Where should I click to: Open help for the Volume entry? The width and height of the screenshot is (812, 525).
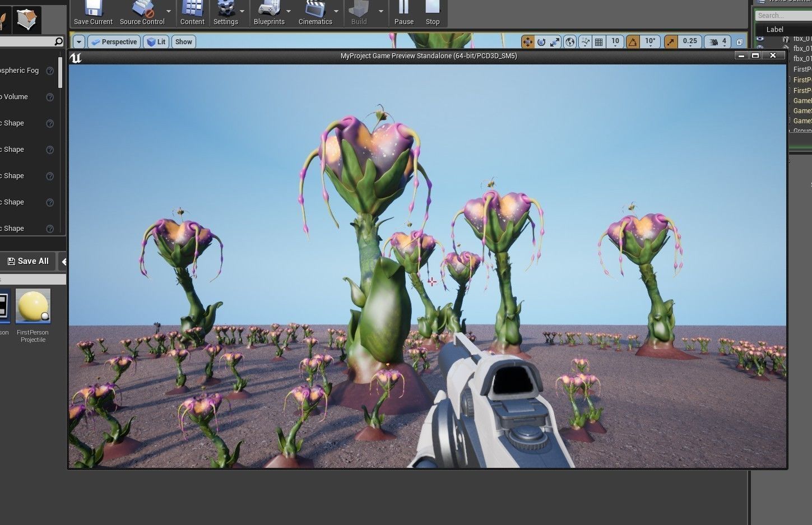click(50, 97)
